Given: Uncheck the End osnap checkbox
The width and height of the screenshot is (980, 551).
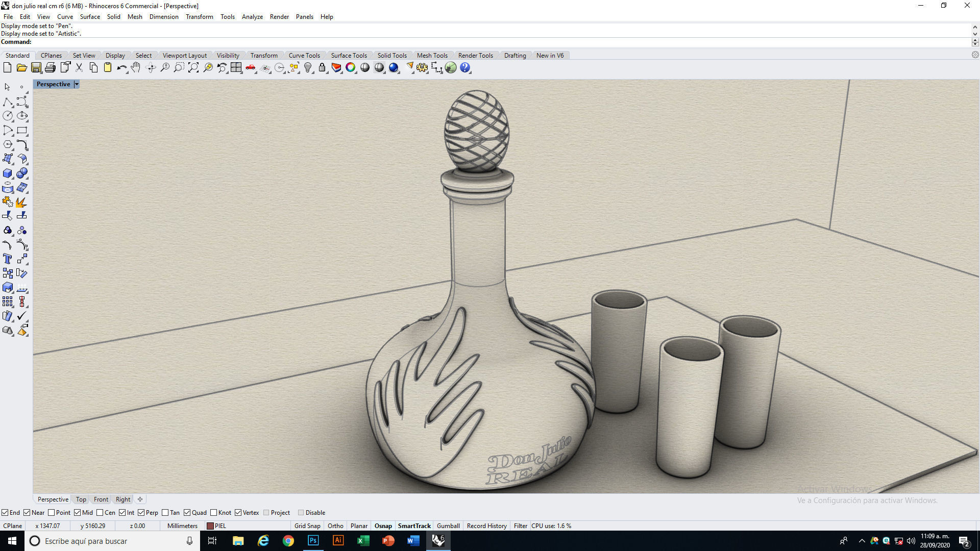Looking at the screenshot, I should (x=5, y=513).
